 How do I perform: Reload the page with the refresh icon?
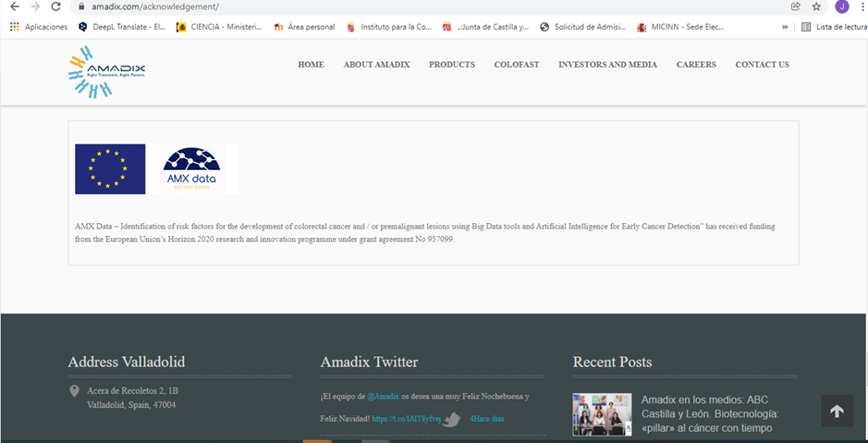(56, 6)
